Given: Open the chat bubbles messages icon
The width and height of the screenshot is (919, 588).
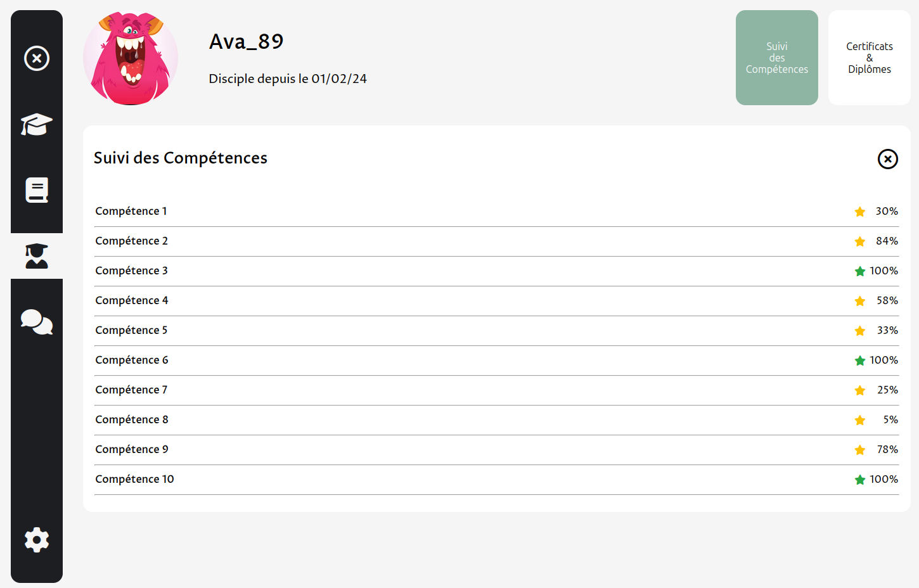Looking at the screenshot, I should coord(37,322).
